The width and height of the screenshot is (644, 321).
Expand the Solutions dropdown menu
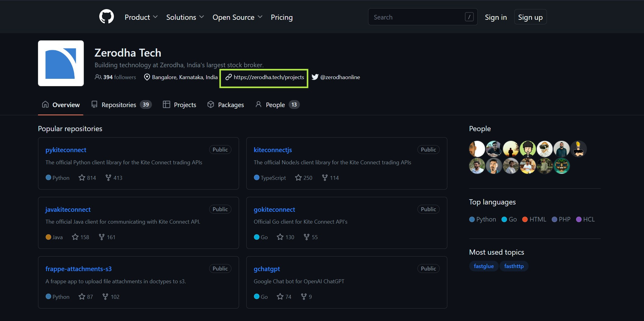185,17
